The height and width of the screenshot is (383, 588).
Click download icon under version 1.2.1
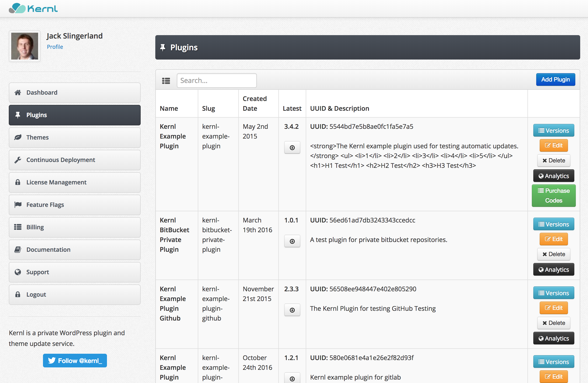click(x=292, y=378)
